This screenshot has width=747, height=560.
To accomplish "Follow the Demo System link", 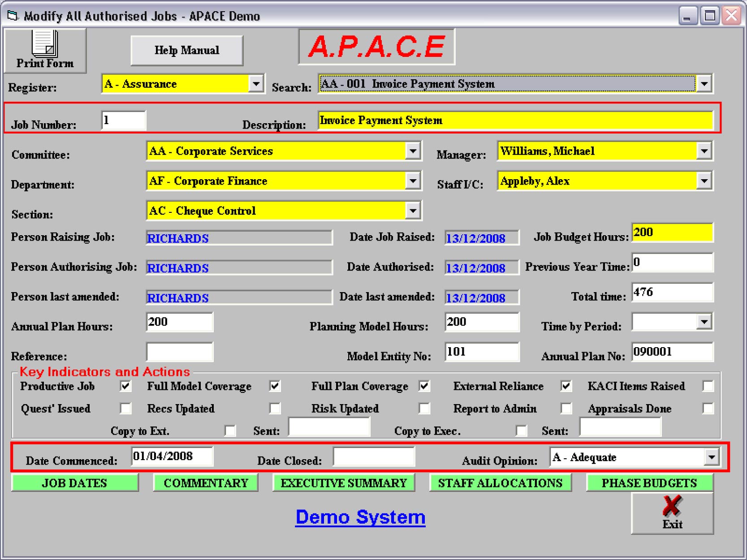I will click(x=360, y=517).
